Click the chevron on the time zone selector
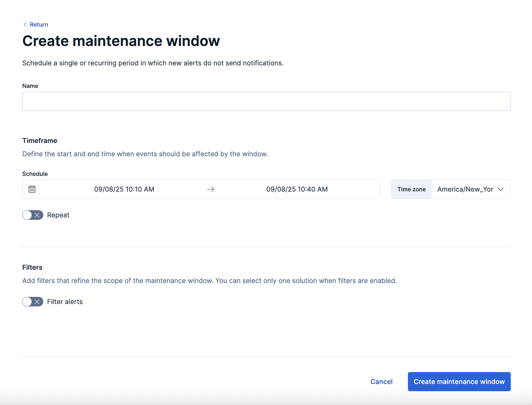 (x=501, y=189)
